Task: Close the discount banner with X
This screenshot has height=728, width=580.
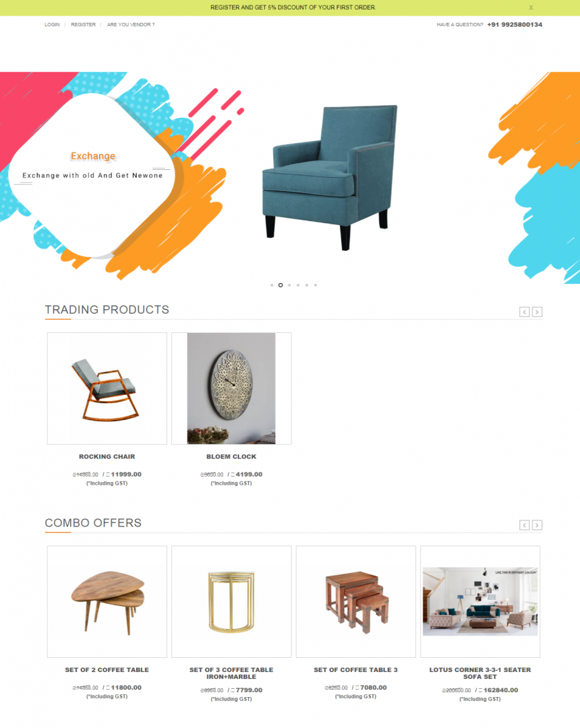Action: point(531,7)
